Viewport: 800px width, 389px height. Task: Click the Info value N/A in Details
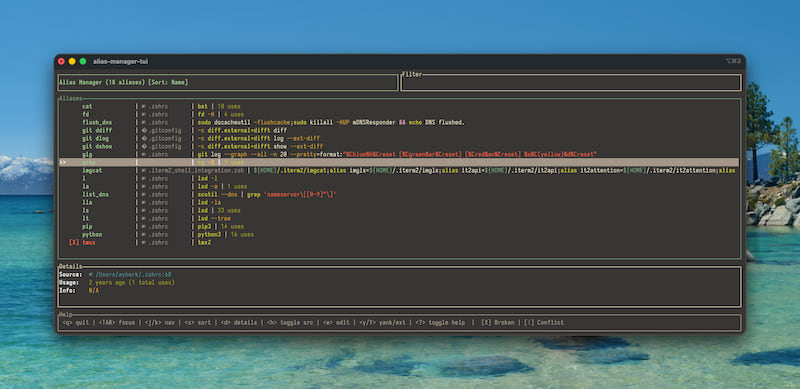[94, 290]
